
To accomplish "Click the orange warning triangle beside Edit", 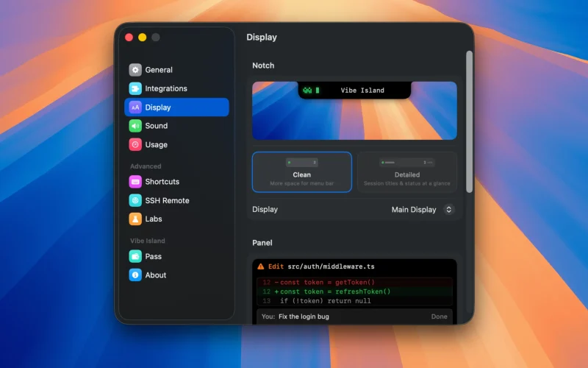I will [x=261, y=266].
